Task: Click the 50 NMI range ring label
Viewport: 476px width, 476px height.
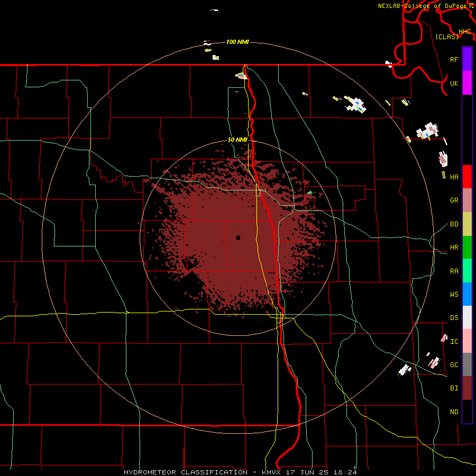Action: [237, 140]
